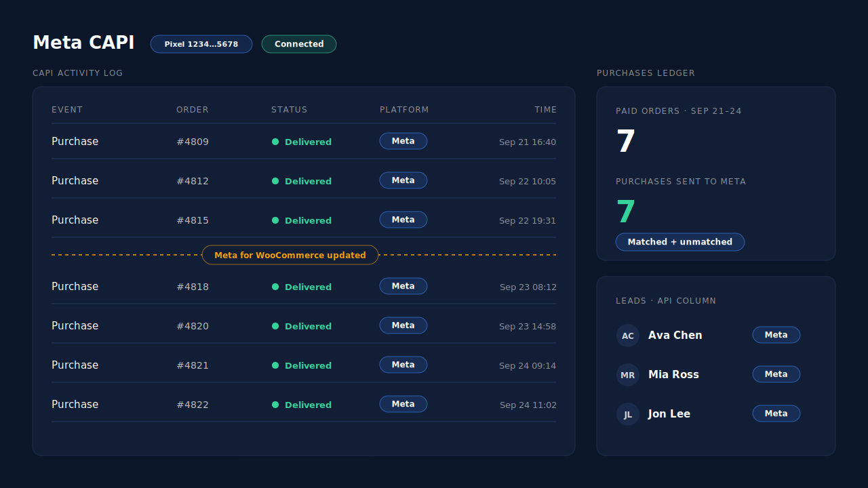Click the Connected status pill
The width and height of the screenshot is (868, 488).
click(299, 44)
